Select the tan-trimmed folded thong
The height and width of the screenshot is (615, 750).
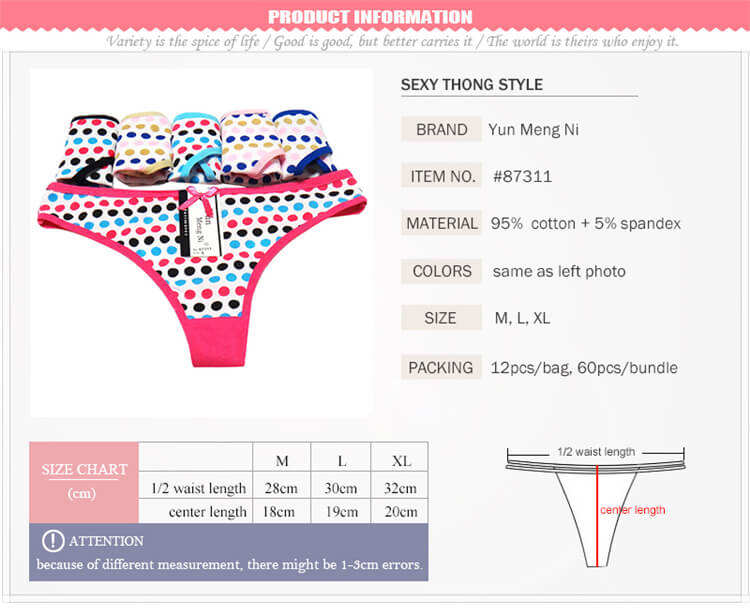point(143,147)
